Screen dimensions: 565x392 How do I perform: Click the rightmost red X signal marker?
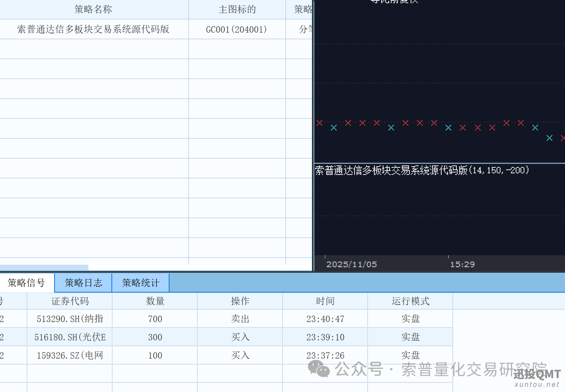tap(563, 138)
